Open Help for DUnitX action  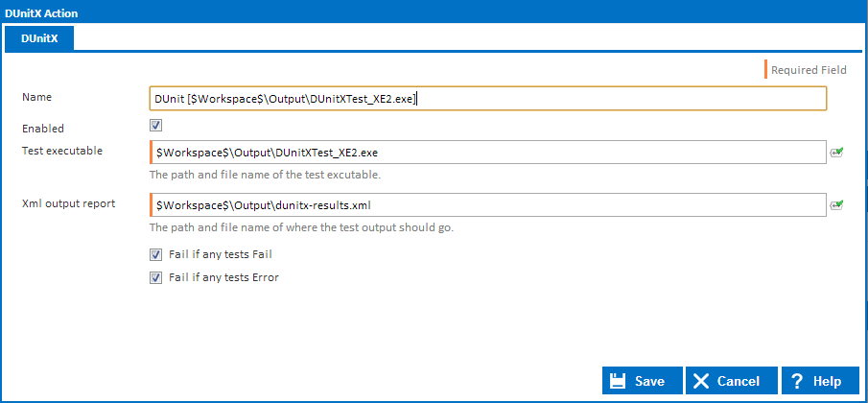coord(820,381)
